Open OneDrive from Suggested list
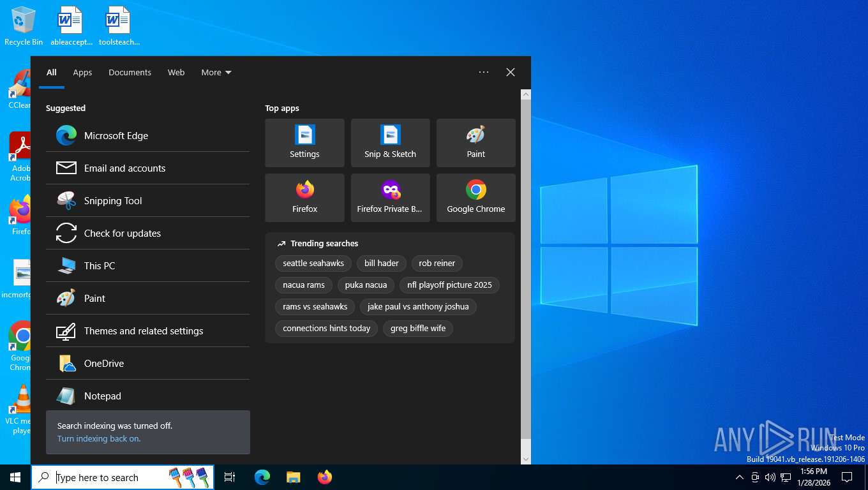 147,363
